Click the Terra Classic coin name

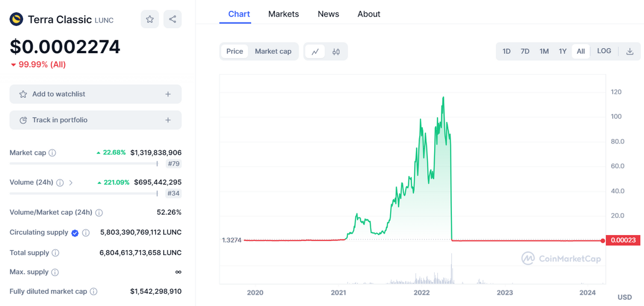coord(60,20)
